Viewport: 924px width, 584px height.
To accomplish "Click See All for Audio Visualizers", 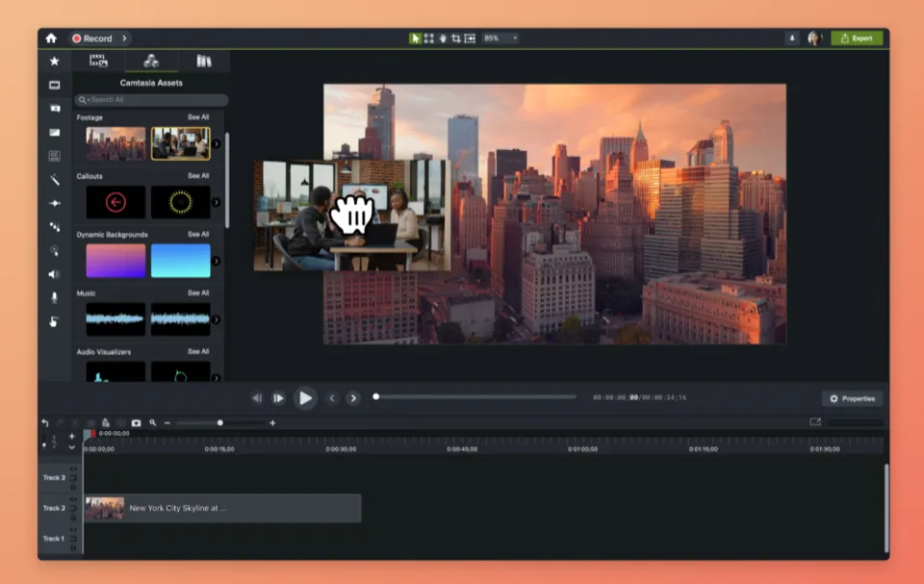I will [x=198, y=351].
